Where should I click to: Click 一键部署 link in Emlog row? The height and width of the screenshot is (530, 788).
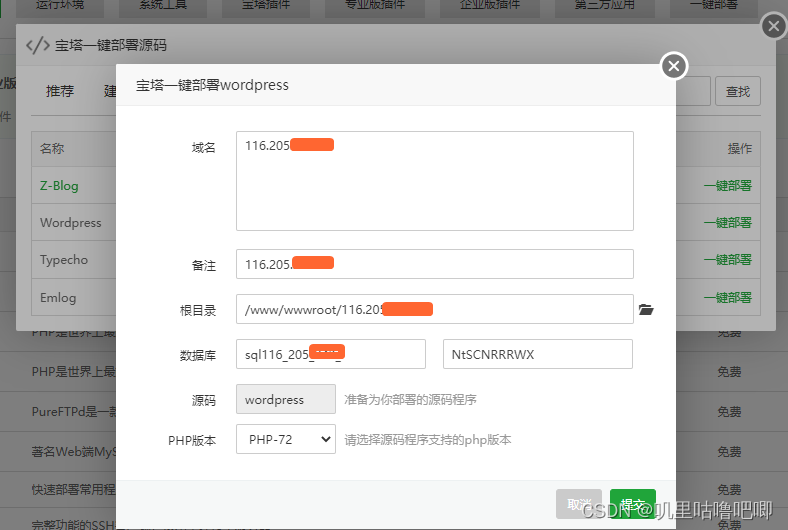coord(728,297)
